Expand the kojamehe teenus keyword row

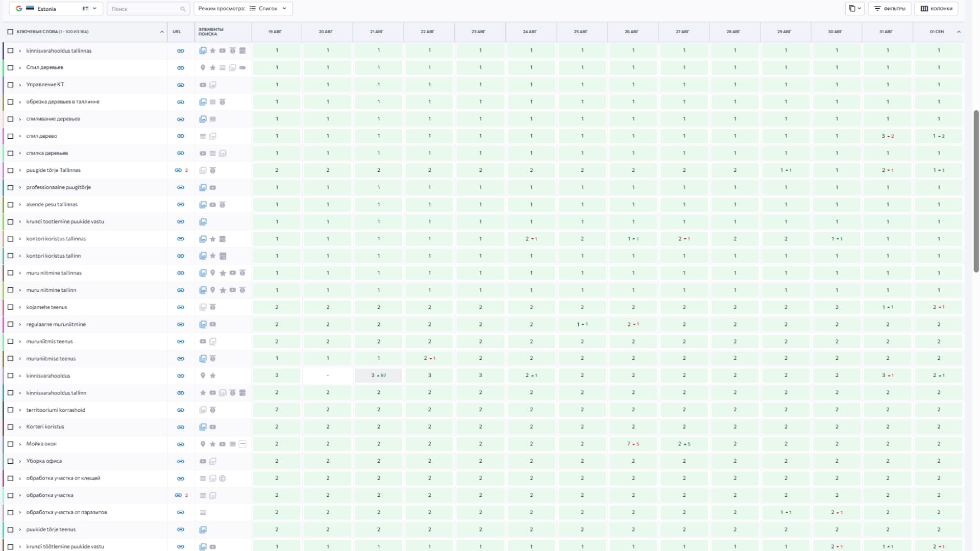20,307
